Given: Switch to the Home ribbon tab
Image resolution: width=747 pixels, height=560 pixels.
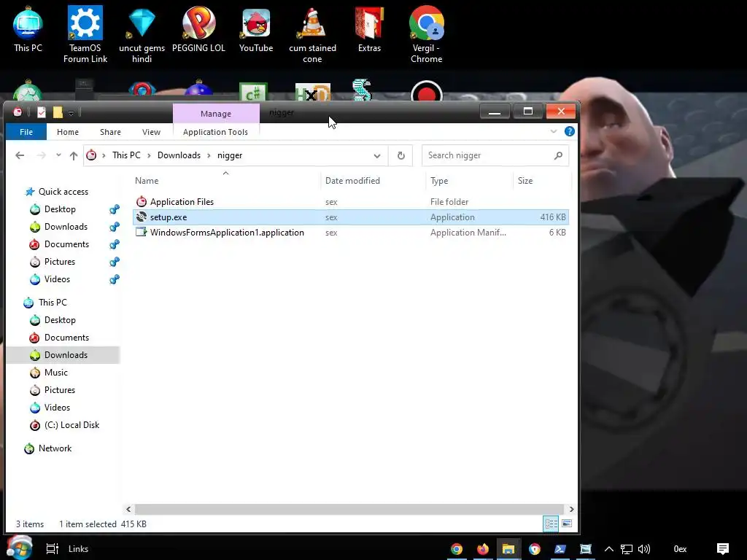Looking at the screenshot, I should coord(68,132).
